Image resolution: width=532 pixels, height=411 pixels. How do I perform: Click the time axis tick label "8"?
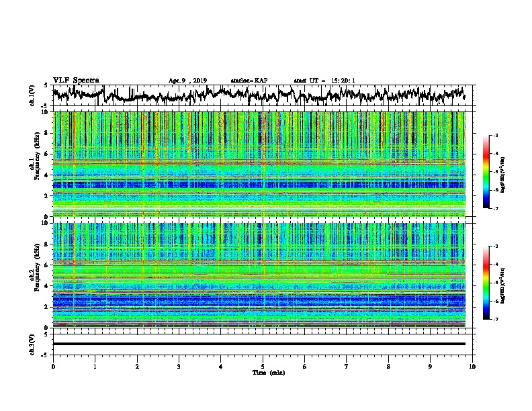(x=388, y=367)
